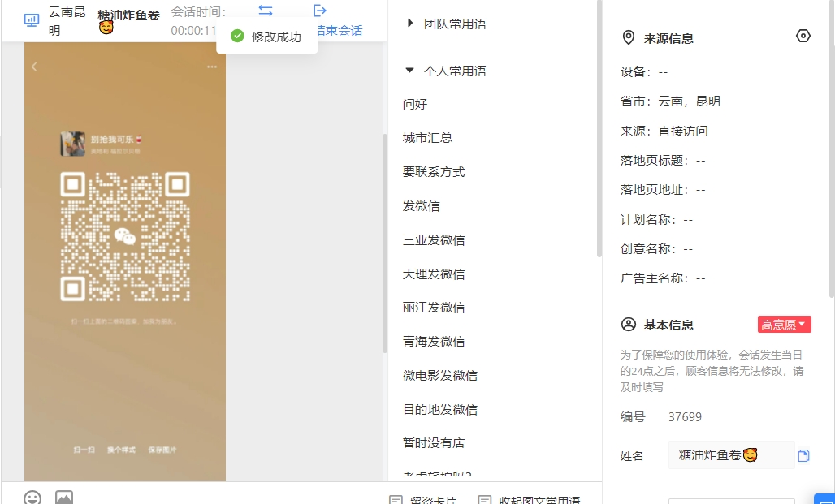Open the 高意愿 intent dropdown
Screen dimensions: 835x504
coord(785,324)
